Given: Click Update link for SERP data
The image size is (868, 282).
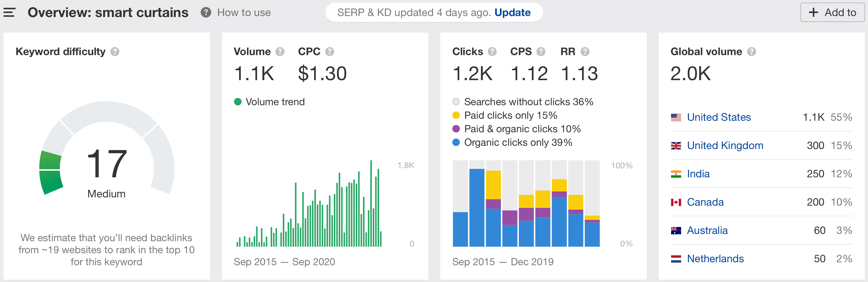Looking at the screenshot, I should [x=512, y=13].
